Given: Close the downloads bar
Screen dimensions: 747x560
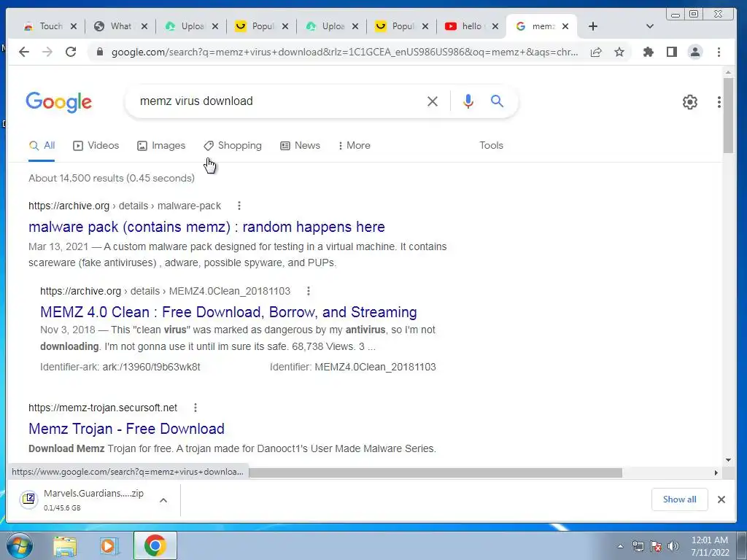Looking at the screenshot, I should point(721,499).
